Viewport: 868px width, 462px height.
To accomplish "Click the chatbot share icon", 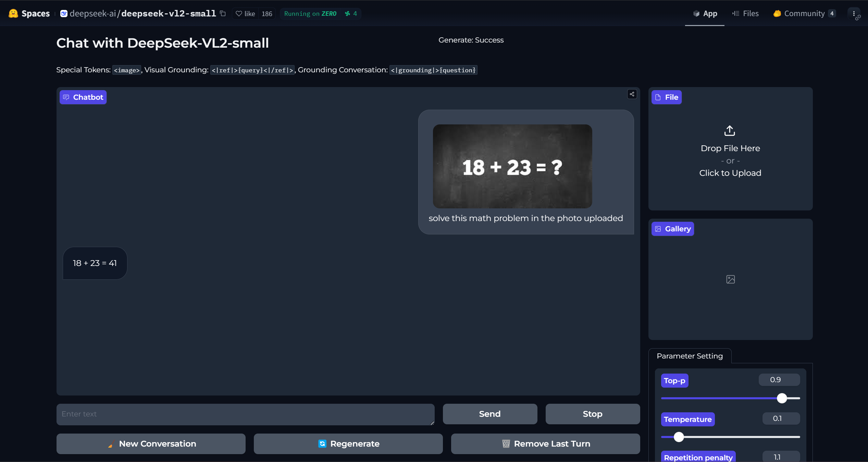I will [x=632, y=94].
